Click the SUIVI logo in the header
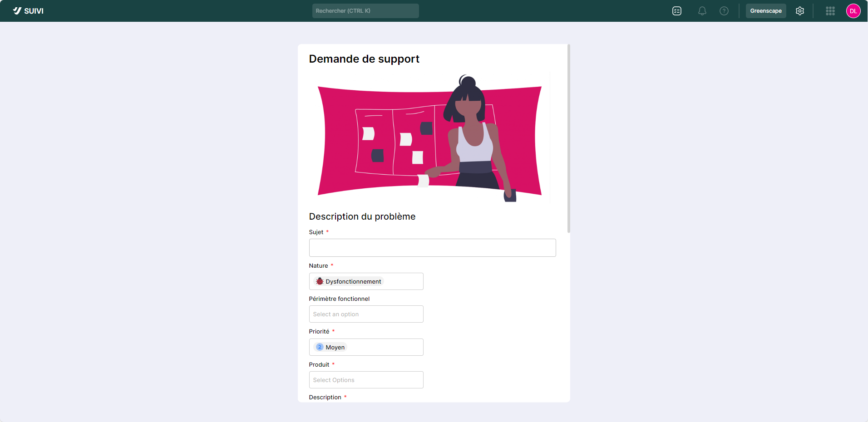Screen dimensions: 868x422 click(28, 11)
